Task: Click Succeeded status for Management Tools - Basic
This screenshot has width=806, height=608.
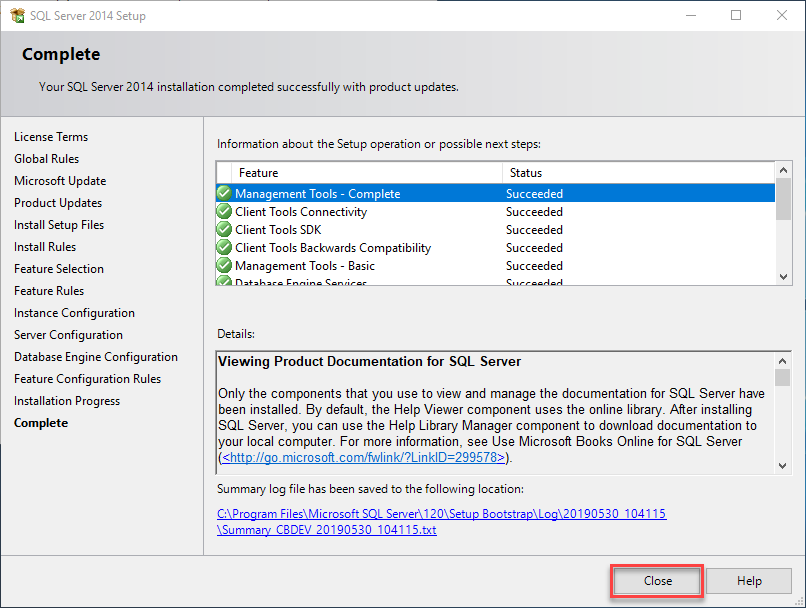Action: tap(534, 266)
